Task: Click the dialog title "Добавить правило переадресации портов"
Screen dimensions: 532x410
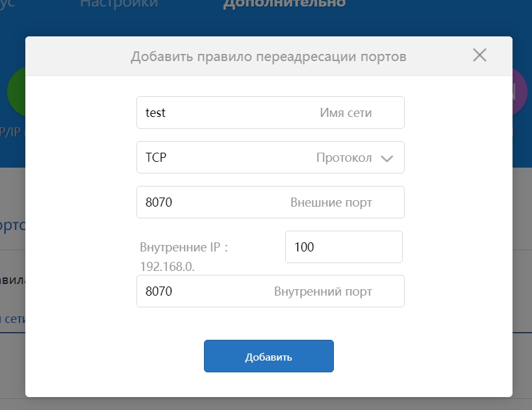Action: (x=268, y=57)
